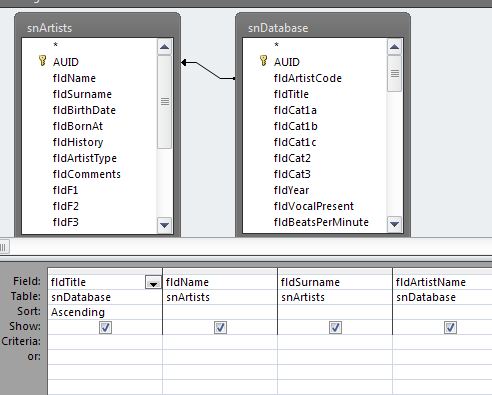The image size is (492, 395).
Task: Click the column selector bar above fldSurname
Action: [x=335, y=271]
